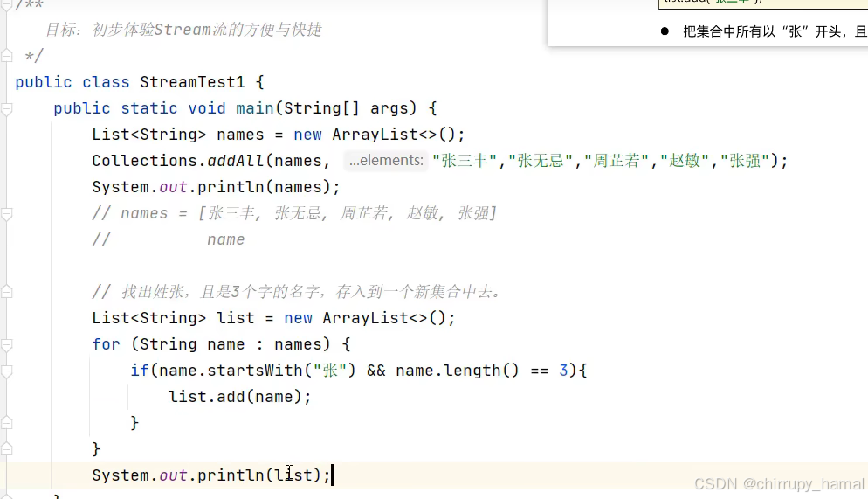Click the System.out.println(names) statement
868x499 pixels.
click(216, 187)
